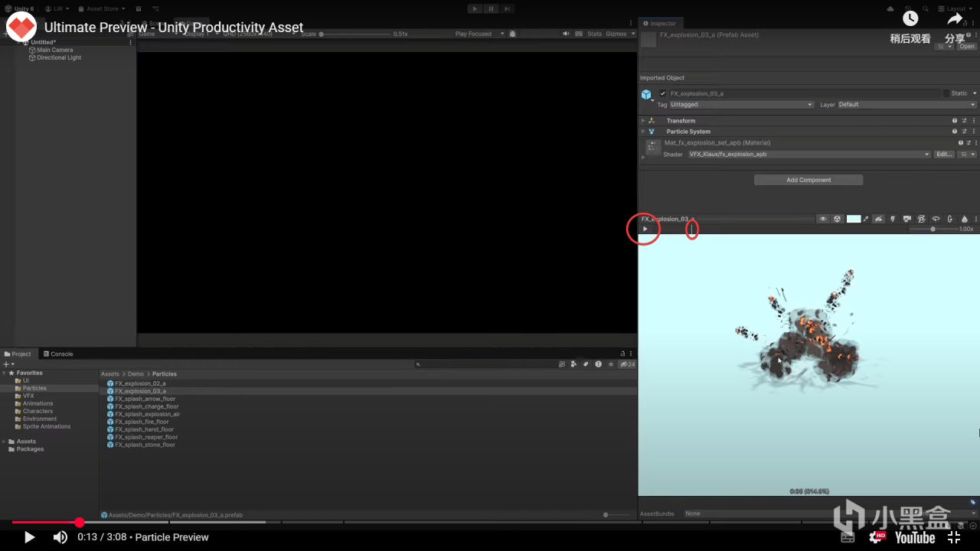Image resolution: width=980 pixels, height=551 pixels.
Task: Expand the Assets folder in Project tree
Action: pos(4,442)
